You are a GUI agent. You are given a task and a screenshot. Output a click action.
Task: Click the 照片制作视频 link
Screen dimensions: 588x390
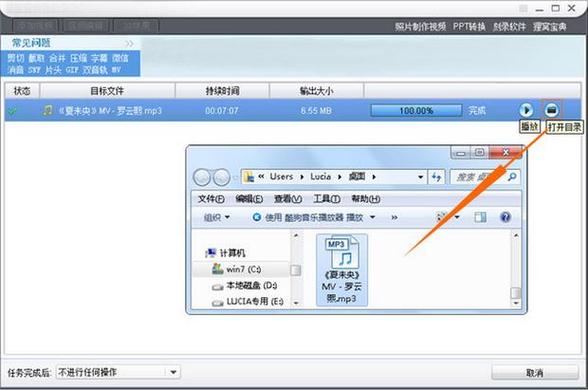tap(421, 27)
